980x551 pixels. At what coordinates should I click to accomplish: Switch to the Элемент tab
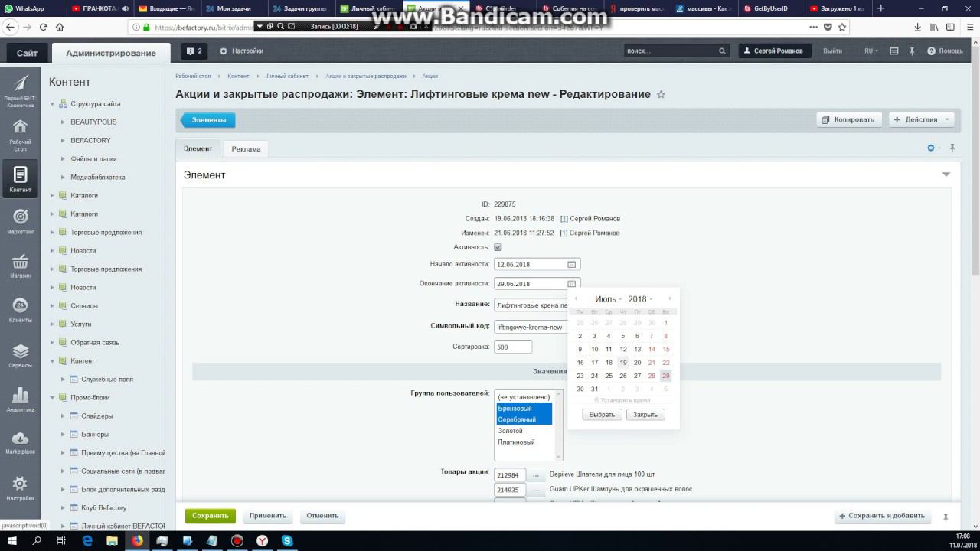[198, 148]
